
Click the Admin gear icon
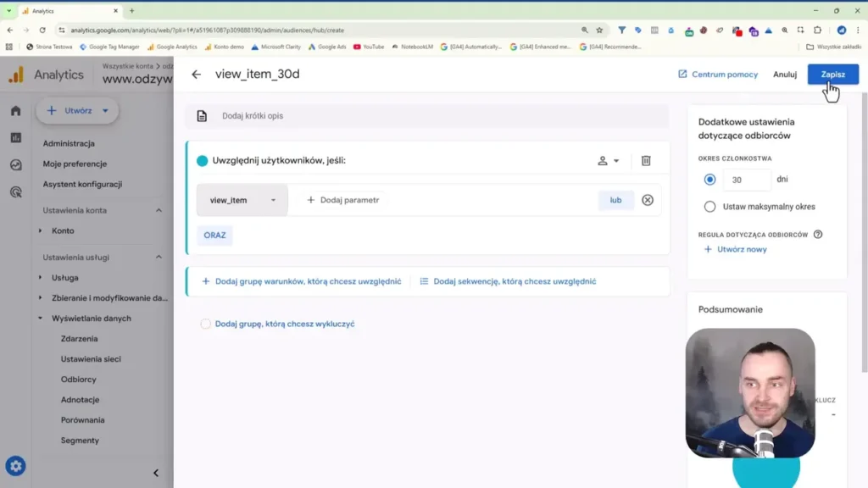click(15, 467)
